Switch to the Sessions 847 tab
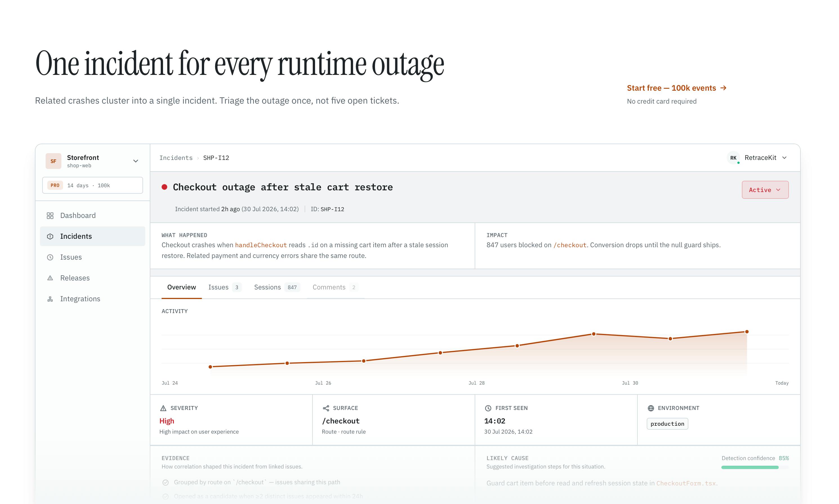Viewport: 839px width, 504px height. [277, 287]
